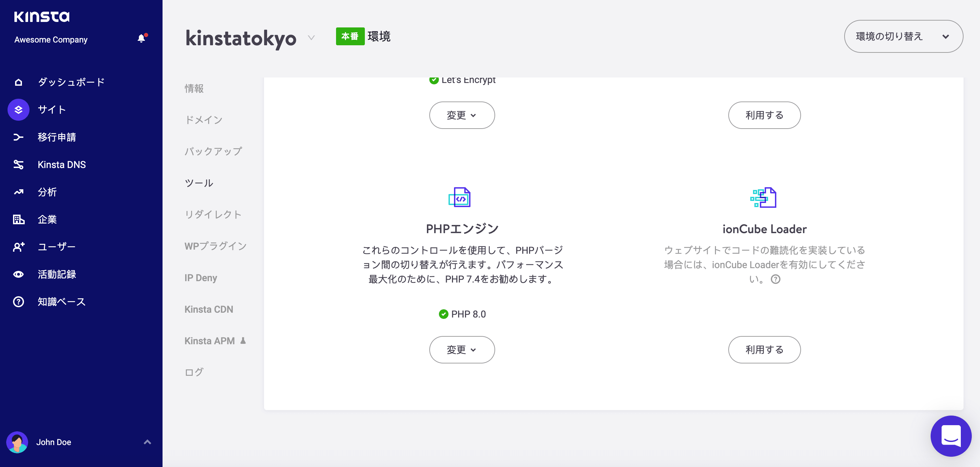The image size is (980, 467).
Task: Collapse the John Doe profile section
Action: pyautogui.click(x=147, y=442)
